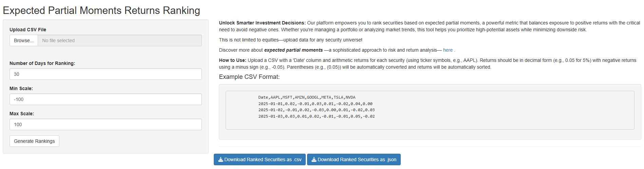Viewport: 644px width, 169px height.
Task: Click the Browse... file upload button
Action: pyautogui.click(x=24, y=40)
